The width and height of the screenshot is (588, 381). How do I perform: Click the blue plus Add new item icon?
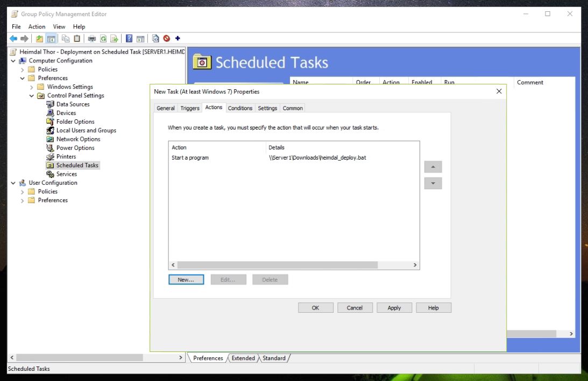pos(178,38)
